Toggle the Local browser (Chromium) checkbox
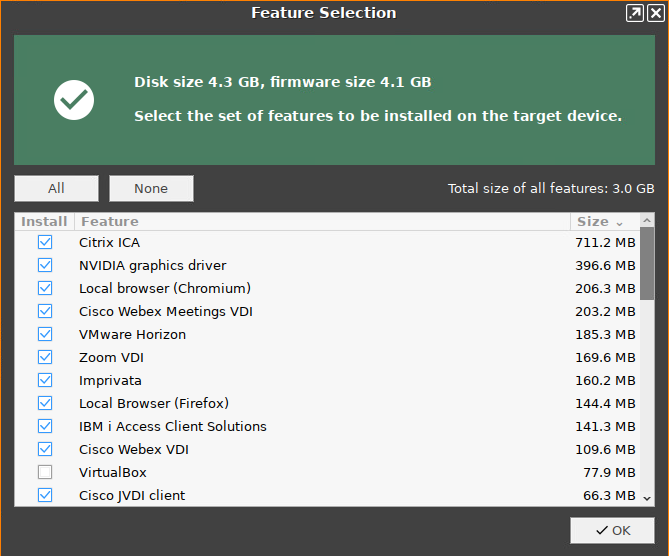 [45, 288]
